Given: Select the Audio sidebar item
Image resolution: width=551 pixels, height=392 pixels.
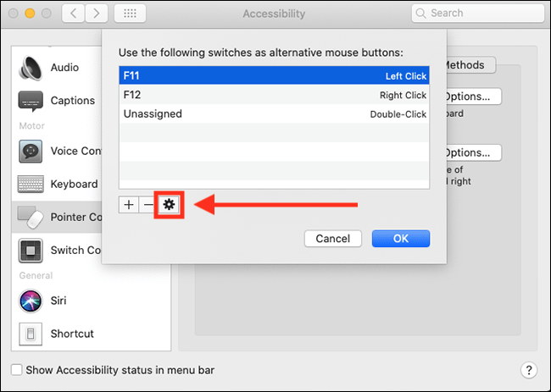Looking at the screenshot, I should pyautogui.click(x=49, y=68).
